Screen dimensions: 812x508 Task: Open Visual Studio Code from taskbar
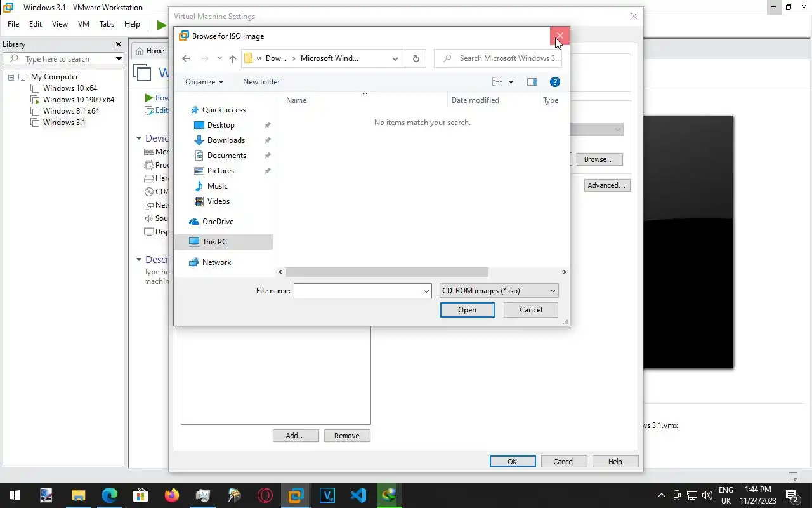click(x=358, y=495)
